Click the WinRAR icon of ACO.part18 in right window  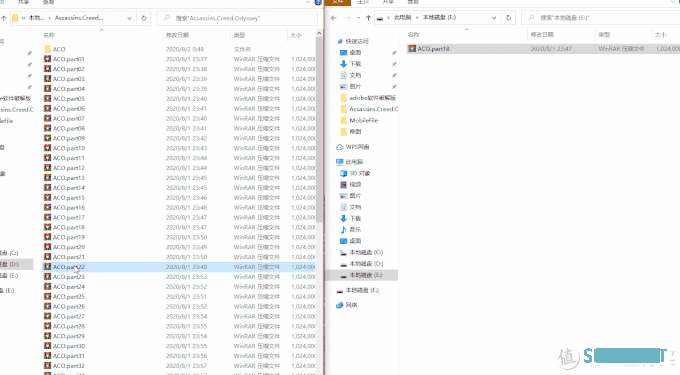point(412,49)
